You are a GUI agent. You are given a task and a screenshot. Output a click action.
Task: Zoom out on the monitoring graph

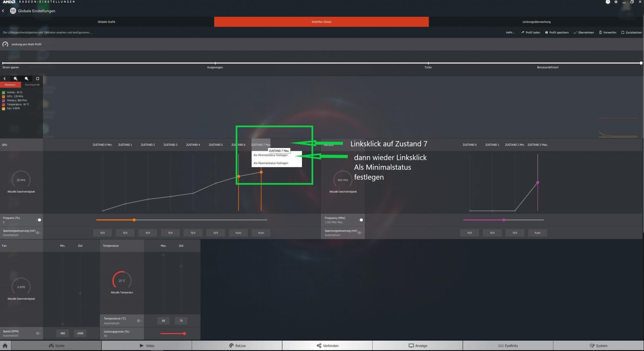26,79
